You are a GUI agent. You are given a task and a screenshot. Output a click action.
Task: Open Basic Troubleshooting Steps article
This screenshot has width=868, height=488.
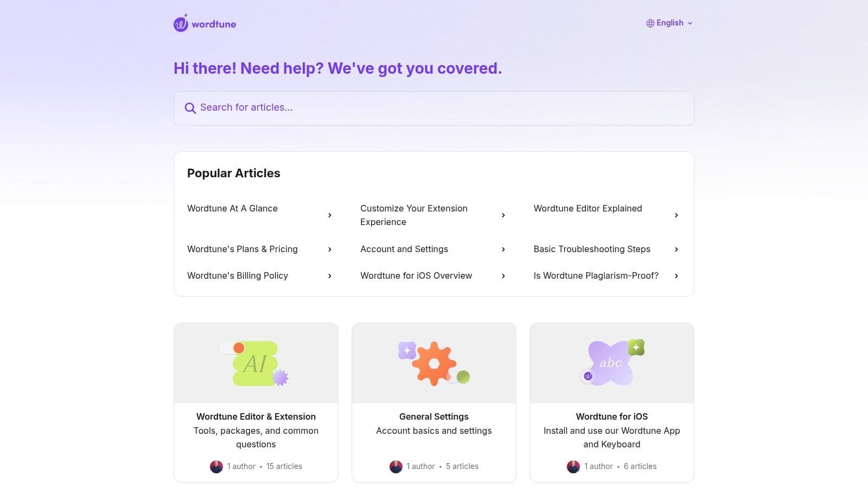click(592, 249)
